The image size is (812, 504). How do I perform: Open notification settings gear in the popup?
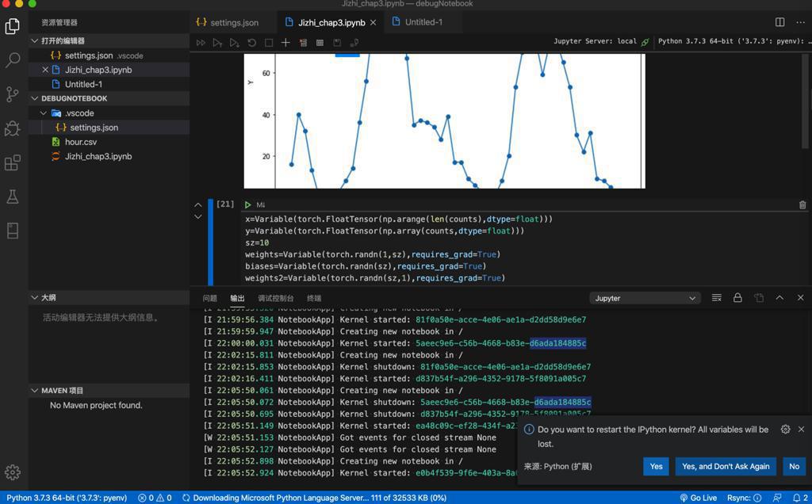point(786,430)
